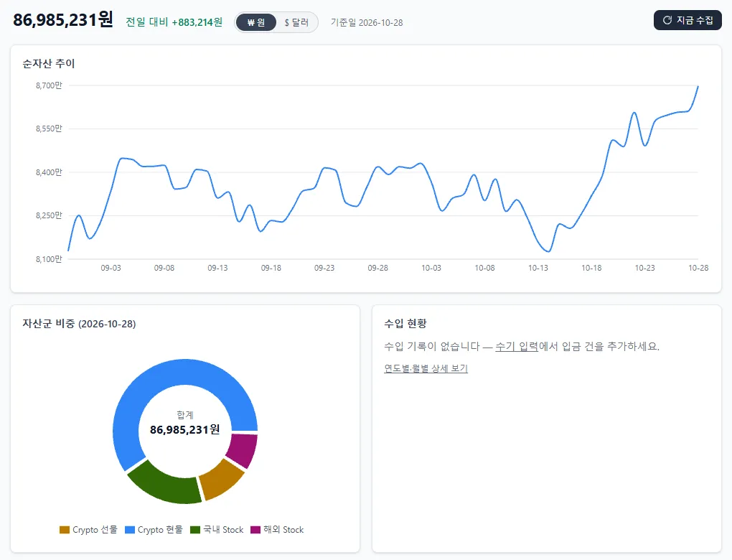Click the 수입 현황 panel title

pos(405,323)
